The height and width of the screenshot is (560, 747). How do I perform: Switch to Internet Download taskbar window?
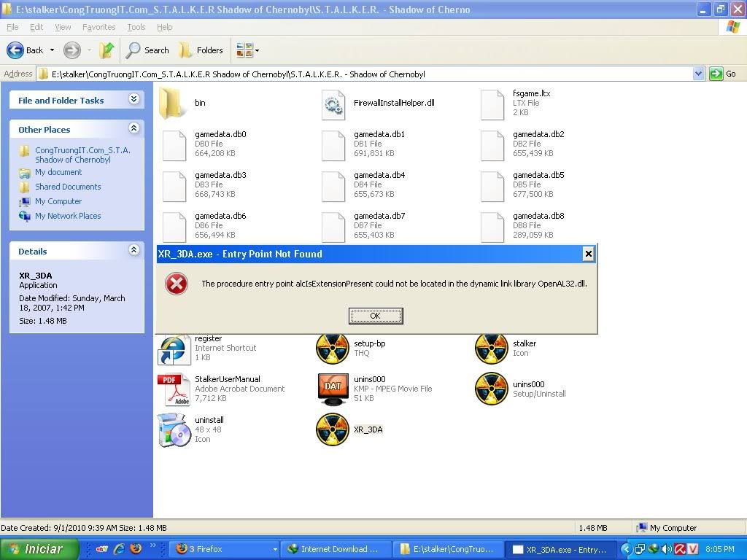point(337,549)
